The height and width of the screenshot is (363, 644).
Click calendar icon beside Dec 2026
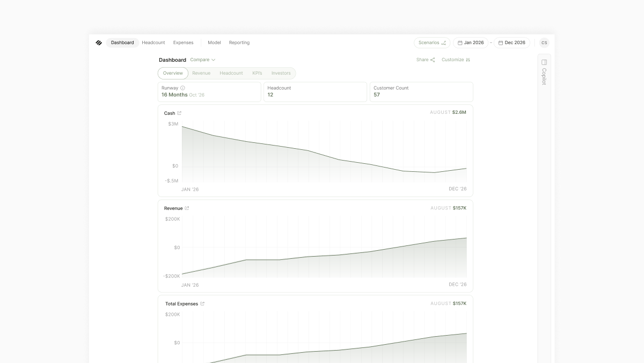(501, 43)
